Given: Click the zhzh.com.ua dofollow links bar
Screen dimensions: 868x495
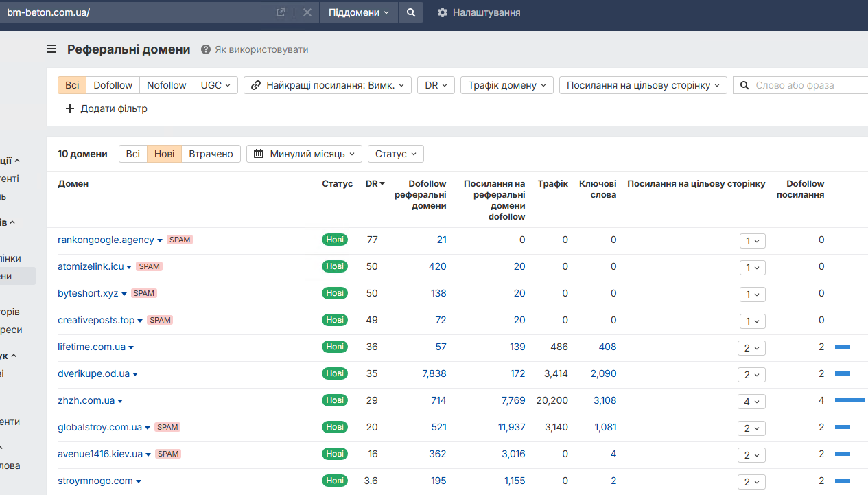Looking at the screenshot, I should 849,400.
